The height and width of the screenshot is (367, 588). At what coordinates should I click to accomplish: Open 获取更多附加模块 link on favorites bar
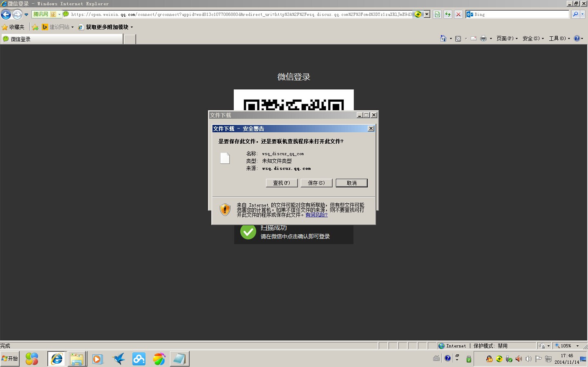pos(106,27)
